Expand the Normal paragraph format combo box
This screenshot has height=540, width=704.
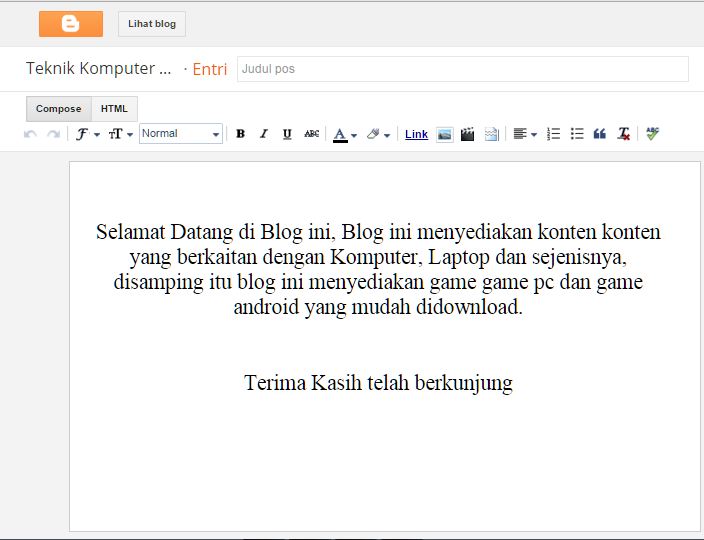(x=181, y=134)
